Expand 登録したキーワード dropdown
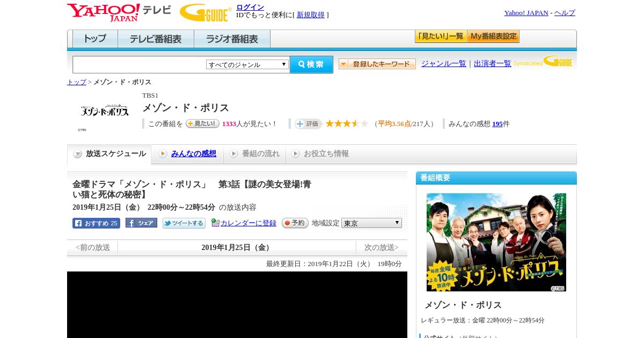This screenshot has height=338, width=644. pos(377,64)
